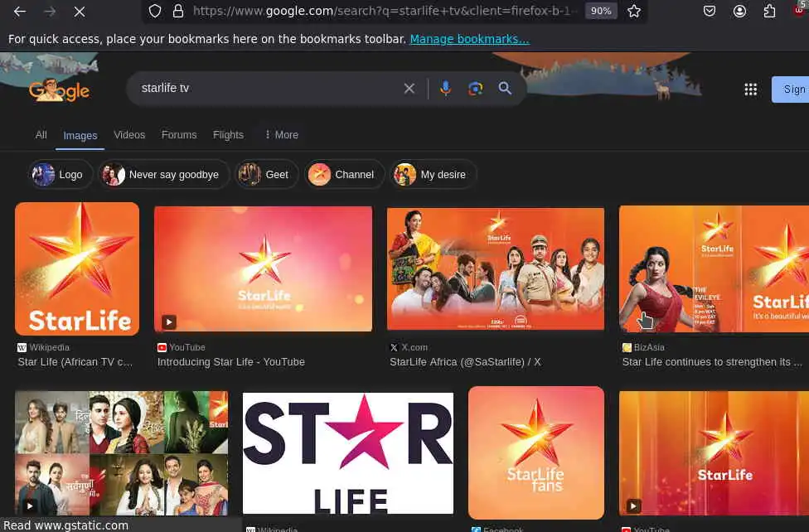The width and height of the screenshot is (809, 532).
Task: Click the BizAsia source label
Action: (x=649, y=347)
